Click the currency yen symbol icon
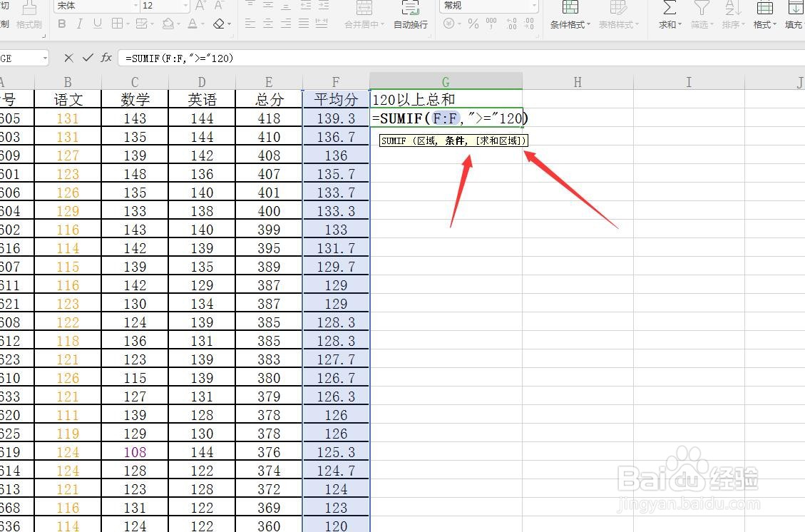Viewport: 805px width, 532px height. pyautogui.click(x=448, y=24)
